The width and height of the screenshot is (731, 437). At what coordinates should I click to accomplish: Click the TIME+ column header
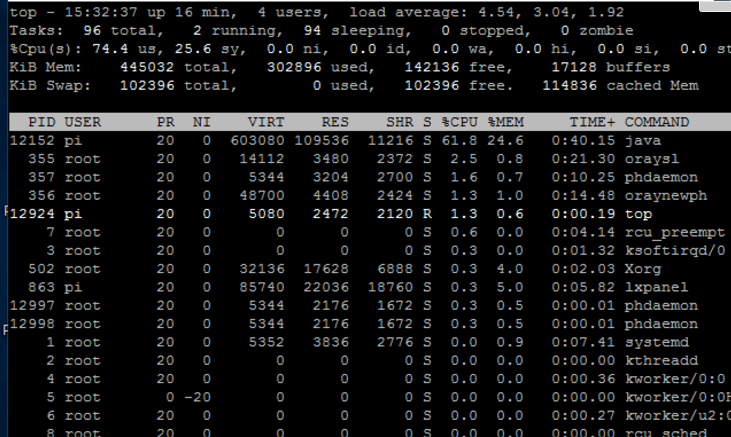coord(592,122)
